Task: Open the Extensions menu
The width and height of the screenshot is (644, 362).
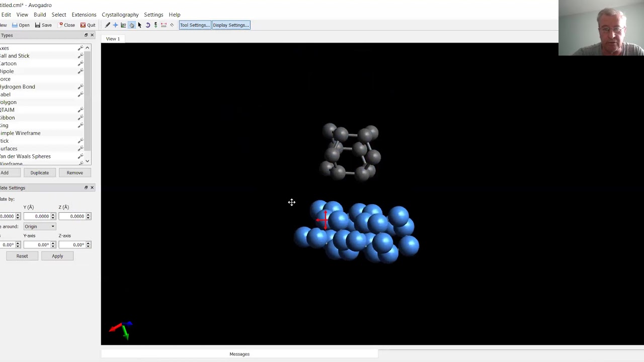Action: [x=84, y=15]
